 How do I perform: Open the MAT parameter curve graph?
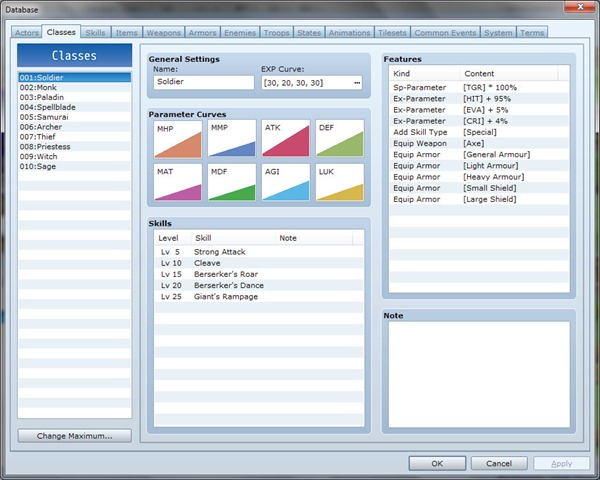(x=178, y=183)
